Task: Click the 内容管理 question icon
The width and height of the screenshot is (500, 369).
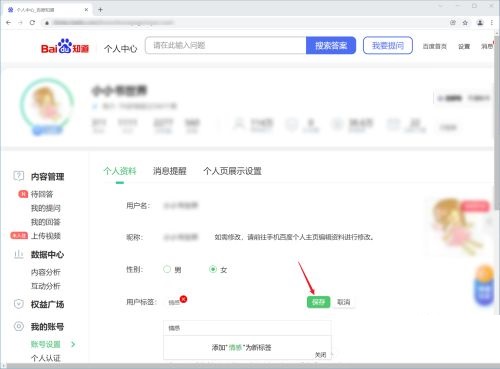Action: coord(19,176)
